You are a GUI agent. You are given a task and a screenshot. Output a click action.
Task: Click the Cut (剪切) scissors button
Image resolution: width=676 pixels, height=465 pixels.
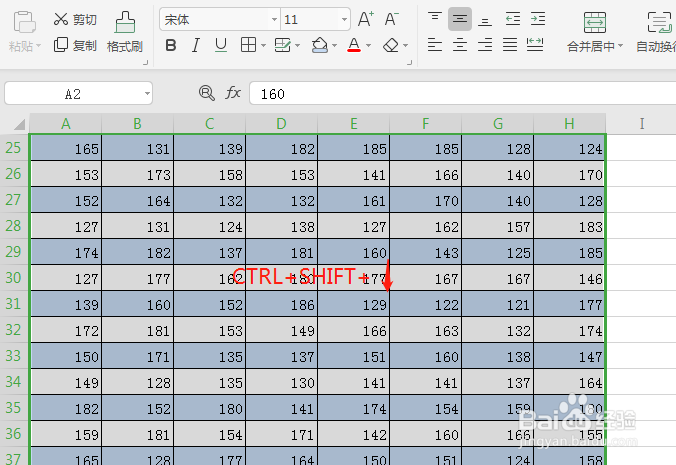tap(75, 19)
